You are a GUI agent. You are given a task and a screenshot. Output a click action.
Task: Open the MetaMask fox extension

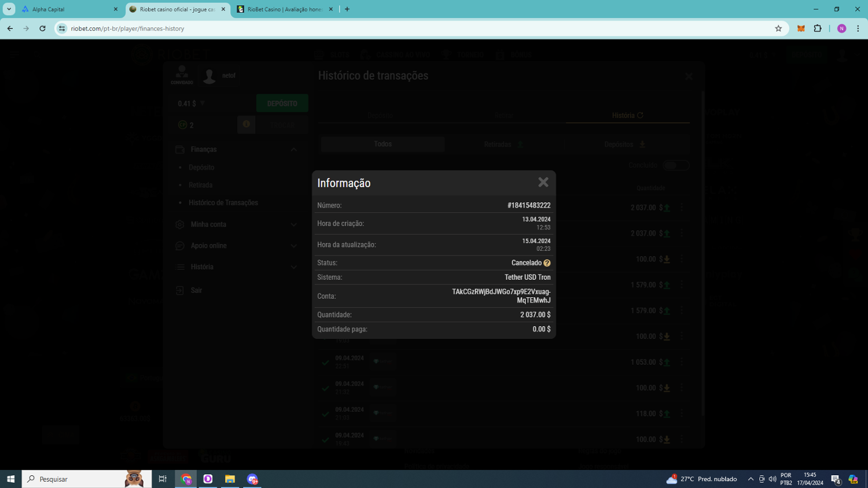pyautogui.click(x=801, y=28)
